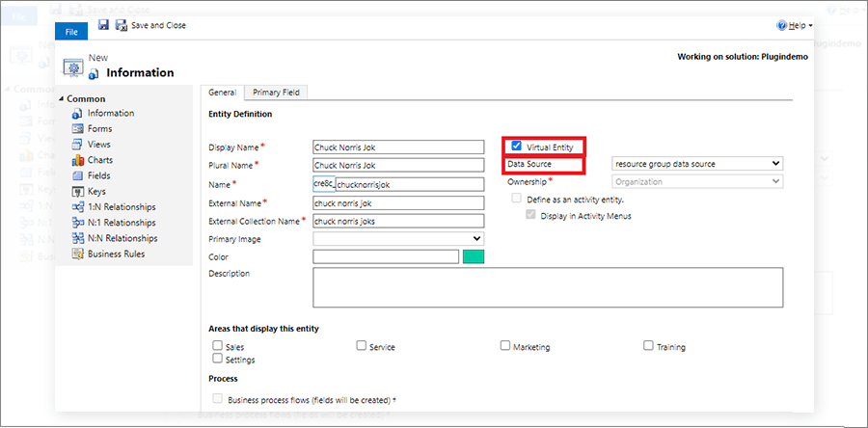The height and width of the screenshot is (428, 868).
Task: Click the Save disk icon in toolbar
Action: tap(103, 25)
